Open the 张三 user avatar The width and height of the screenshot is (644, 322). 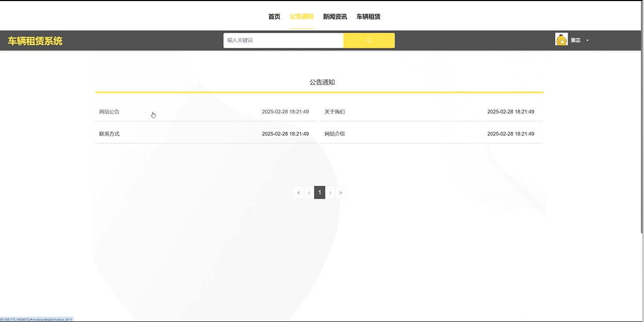click(562, 40)
